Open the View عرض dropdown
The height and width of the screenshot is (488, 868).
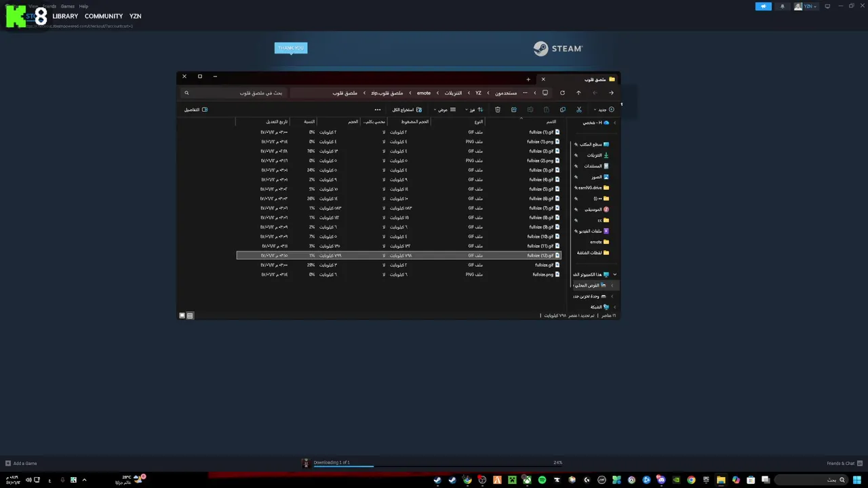(x=445, y=109)
